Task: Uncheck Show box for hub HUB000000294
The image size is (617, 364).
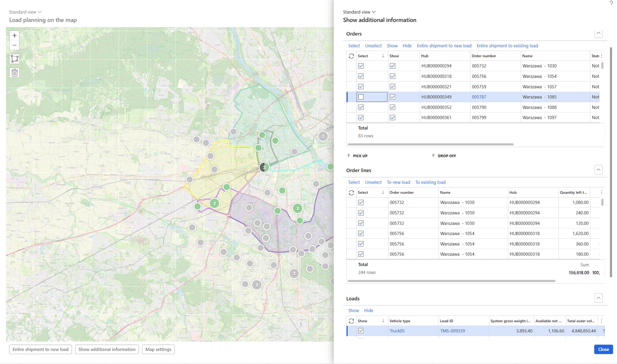Action: click(392, 66)
